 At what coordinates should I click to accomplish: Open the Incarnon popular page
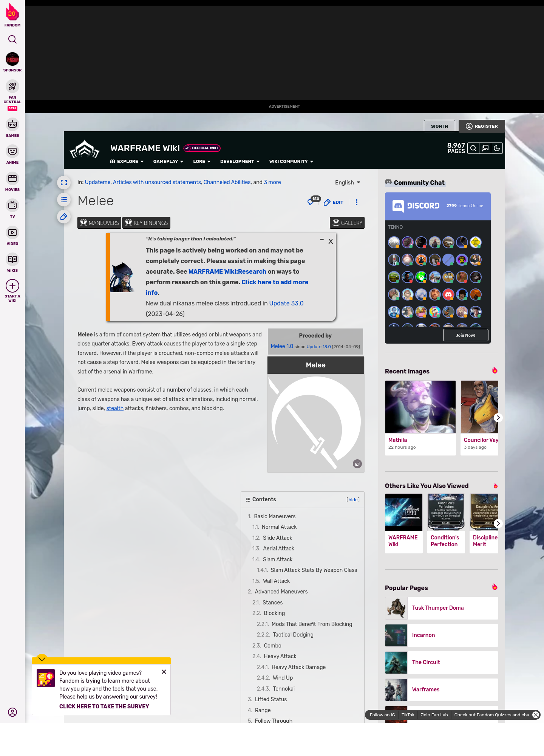coord(442,635)
